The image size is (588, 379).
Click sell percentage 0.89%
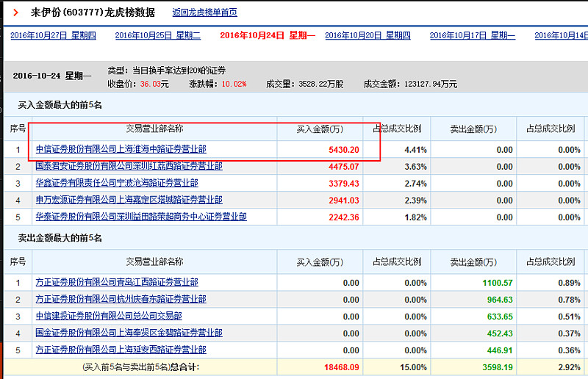click(x=569, y=283)
